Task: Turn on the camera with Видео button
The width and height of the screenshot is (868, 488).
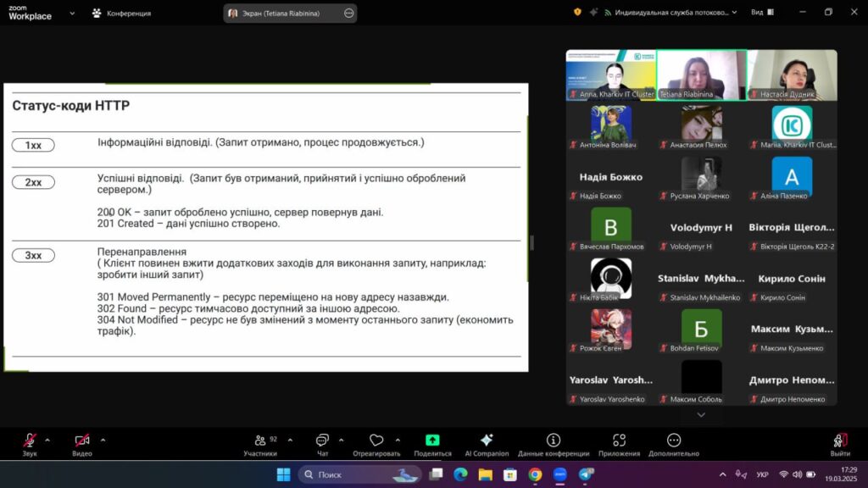Action: click(x=82, y=445)
